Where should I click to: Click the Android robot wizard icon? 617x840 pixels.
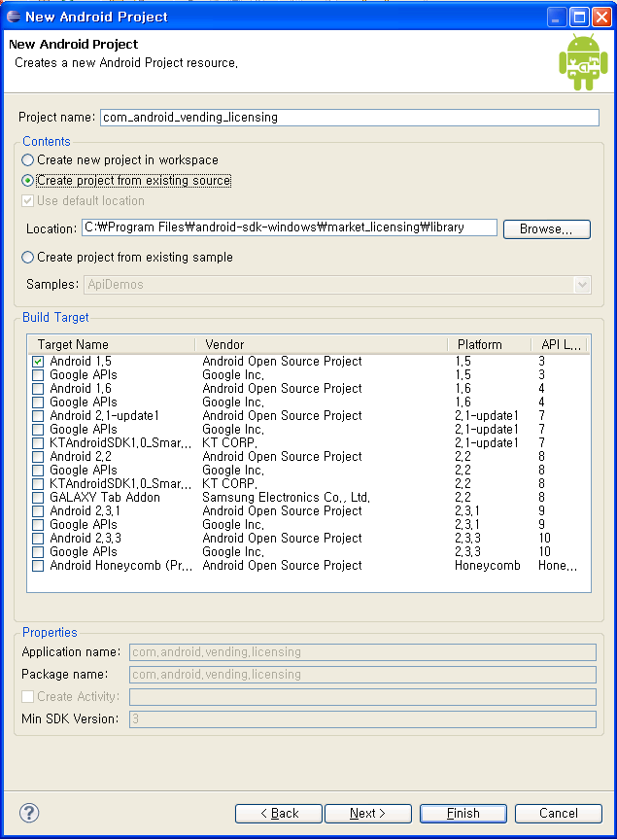(x=583, y=62)
